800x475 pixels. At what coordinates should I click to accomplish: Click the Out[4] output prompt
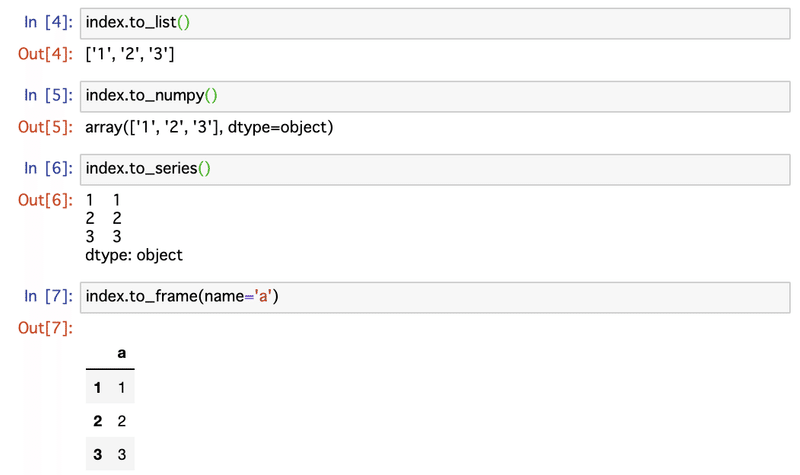click(46, 54)
